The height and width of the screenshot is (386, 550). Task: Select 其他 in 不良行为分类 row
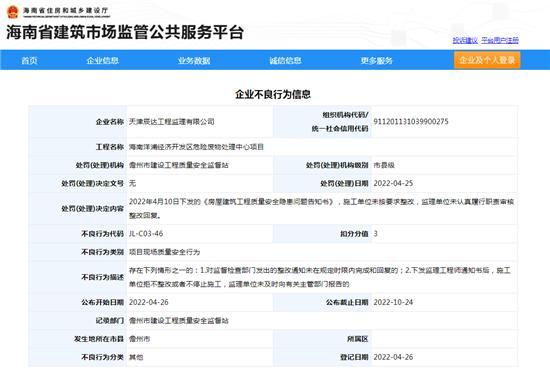[x=136, y=357]
